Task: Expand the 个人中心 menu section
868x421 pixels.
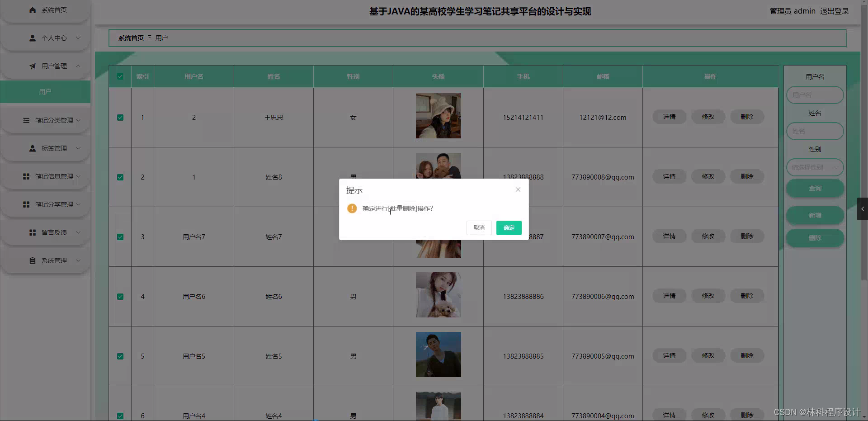Action: pyautogui.click(x=54, y=38)
